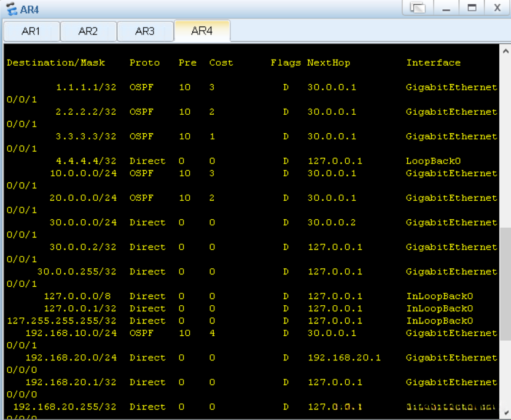Click the Pre column header
511x420 pixels.
point(188,63)
